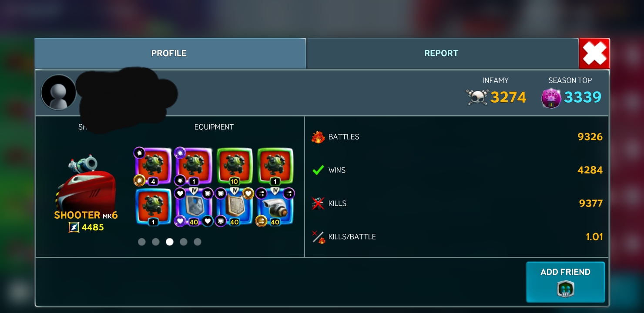Click the ADD FRIEND button

pos(565,282)
